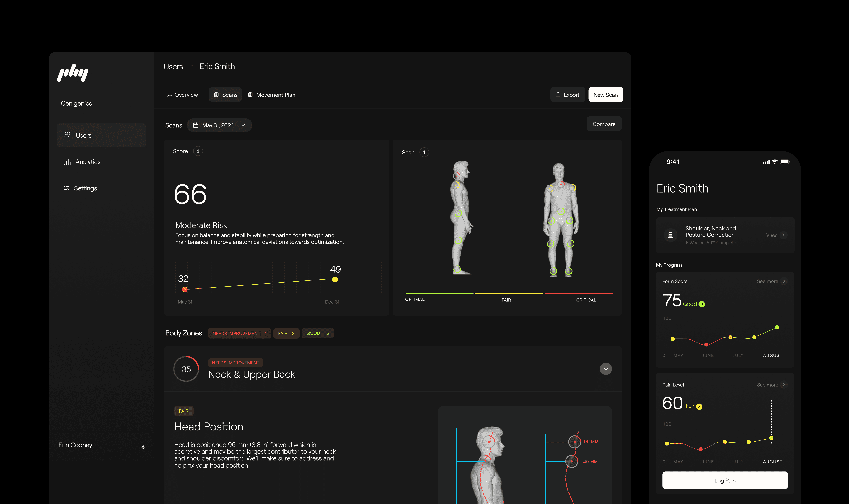Screen dimensions: 849x504
Task: Click the Plny logo in the sidebar
Action: coord(73,72)
